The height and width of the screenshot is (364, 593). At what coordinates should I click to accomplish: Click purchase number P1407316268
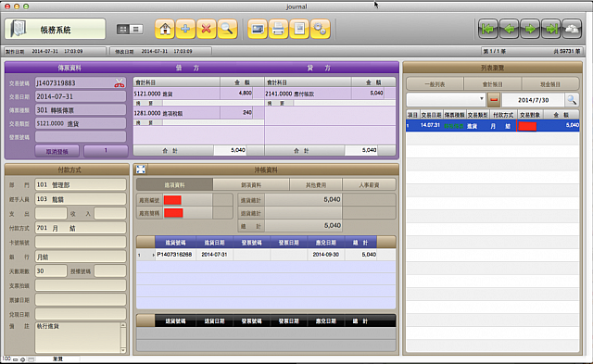(x=174, y=255)
